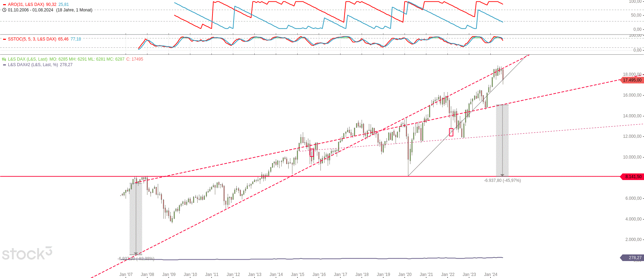Click the red ARO legend line icon
644x278 pixels.
4,5
